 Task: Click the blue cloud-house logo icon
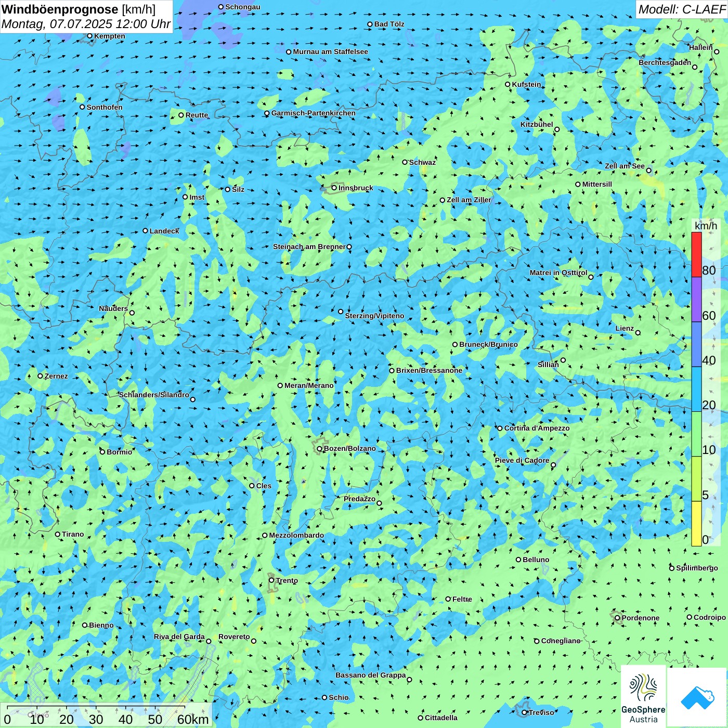pos(697,697)
